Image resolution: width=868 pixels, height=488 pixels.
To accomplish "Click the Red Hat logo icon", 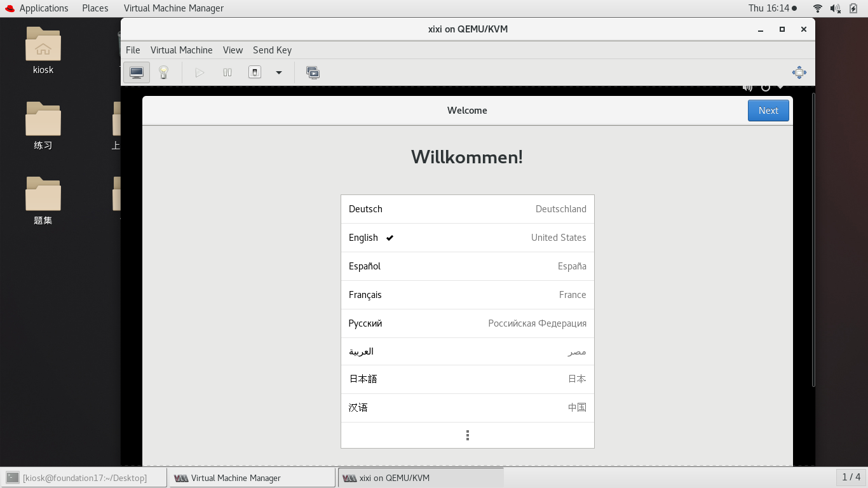I will tap(10, 8).
